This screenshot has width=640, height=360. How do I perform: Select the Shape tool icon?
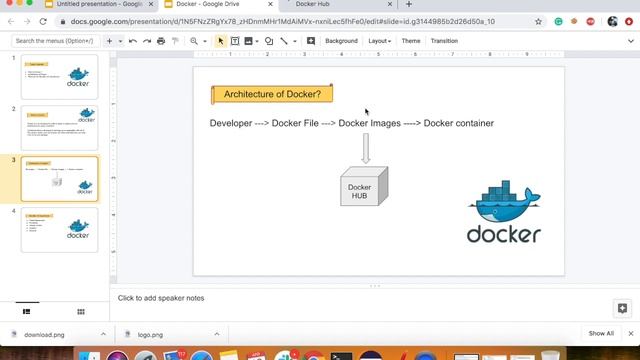[269, 41]
